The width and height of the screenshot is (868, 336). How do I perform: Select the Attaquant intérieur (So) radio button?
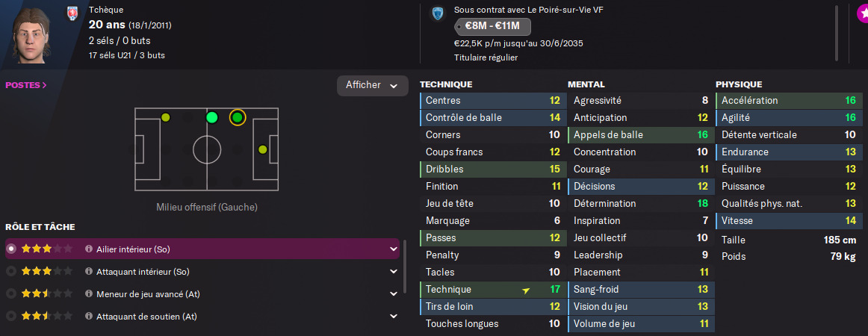[x=10, y=272]
